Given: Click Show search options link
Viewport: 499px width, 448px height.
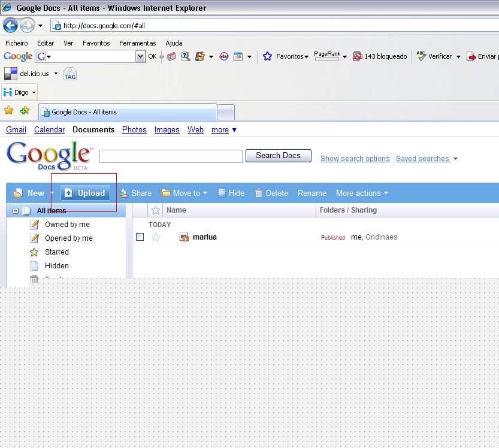Looking at the screenshot, I should (355, 159).
